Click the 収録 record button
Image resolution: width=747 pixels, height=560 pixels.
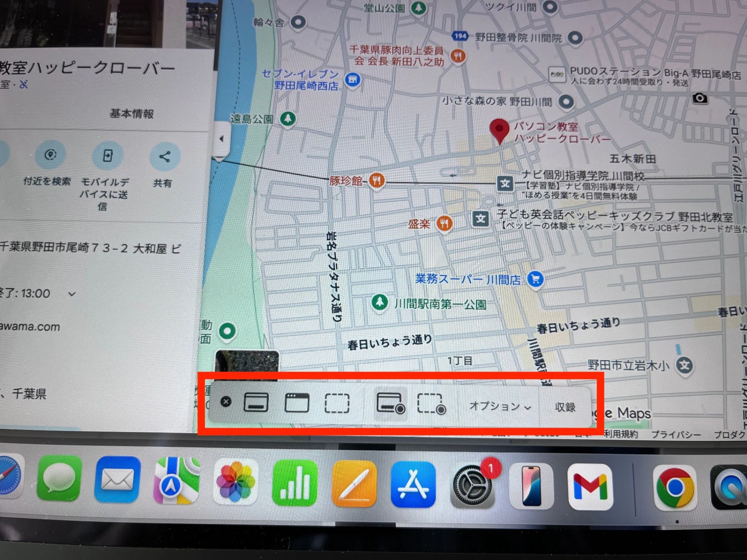click(565, 407)
